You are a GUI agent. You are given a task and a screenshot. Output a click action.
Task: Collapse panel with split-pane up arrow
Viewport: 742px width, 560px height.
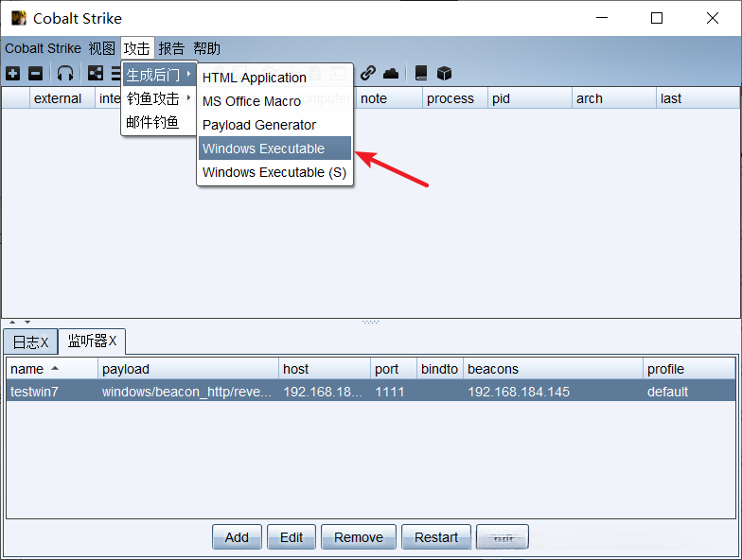click(12, 322)
